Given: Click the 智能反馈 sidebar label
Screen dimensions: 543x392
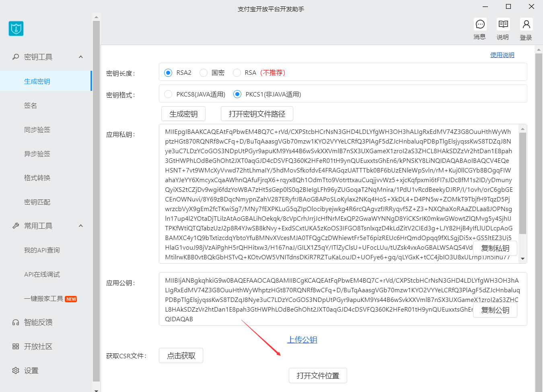Looking at the screenshot, I should (38, 322).
